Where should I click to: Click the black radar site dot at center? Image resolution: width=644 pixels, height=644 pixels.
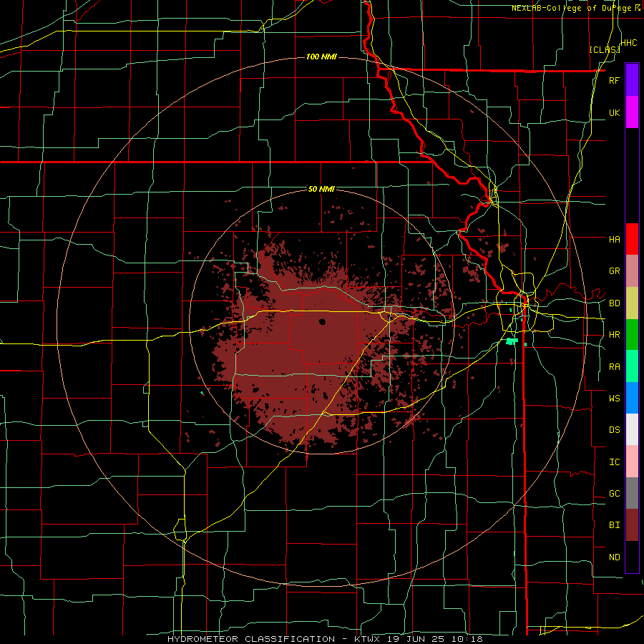[322, 321]
